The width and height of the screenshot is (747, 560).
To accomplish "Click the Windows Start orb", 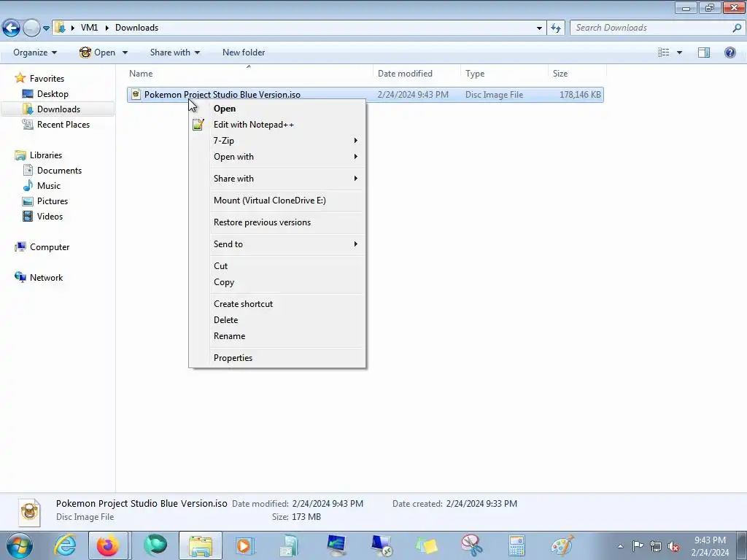I will (20, 545).
